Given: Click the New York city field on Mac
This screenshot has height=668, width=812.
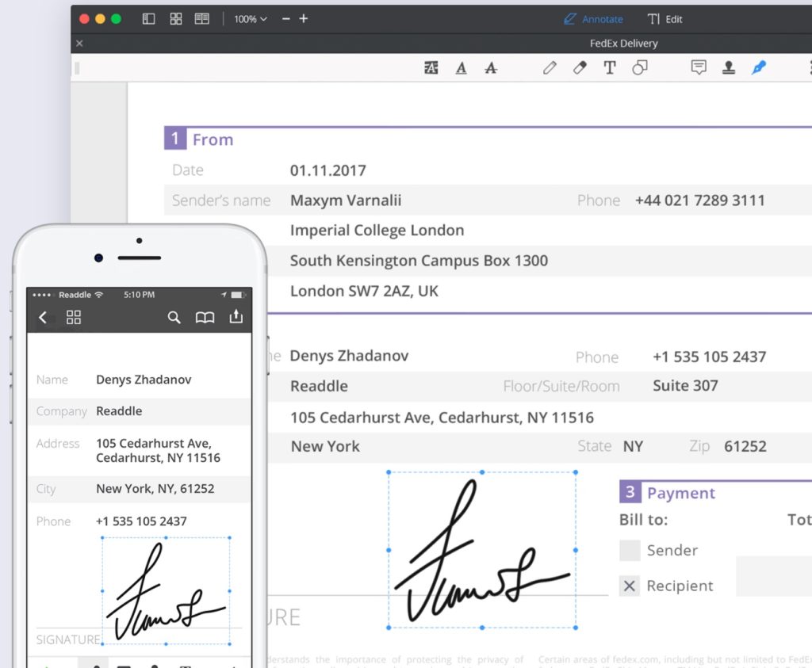Looking at the screenshot, I should [325, 446].
